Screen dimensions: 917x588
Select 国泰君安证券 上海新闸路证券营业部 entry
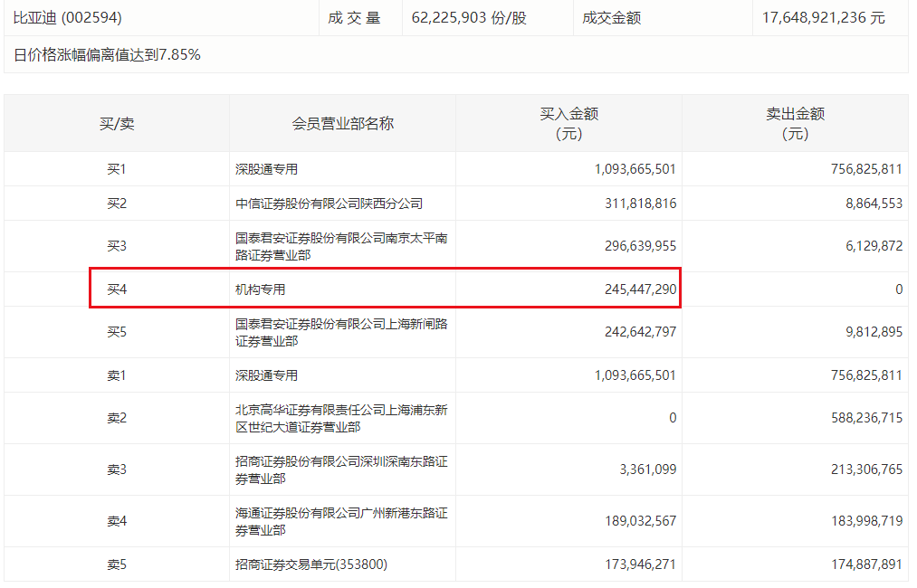tap(341, 332)
